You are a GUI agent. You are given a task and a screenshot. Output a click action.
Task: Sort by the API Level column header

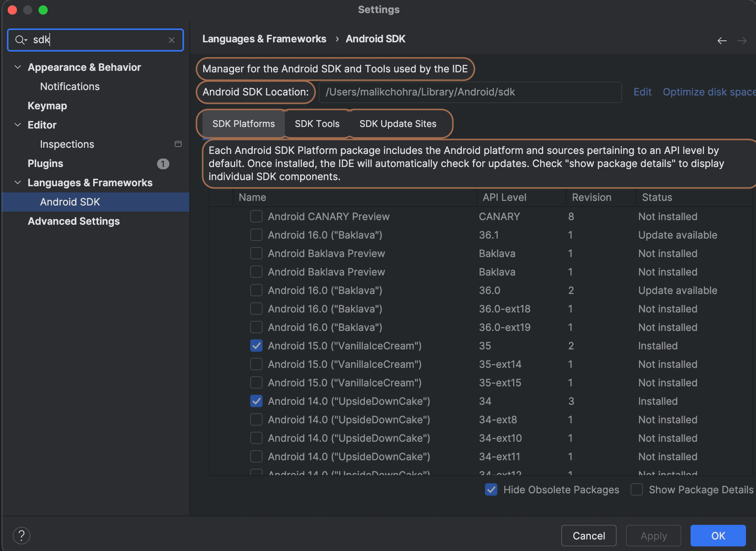pyautogui.click(x=522, y=197)
